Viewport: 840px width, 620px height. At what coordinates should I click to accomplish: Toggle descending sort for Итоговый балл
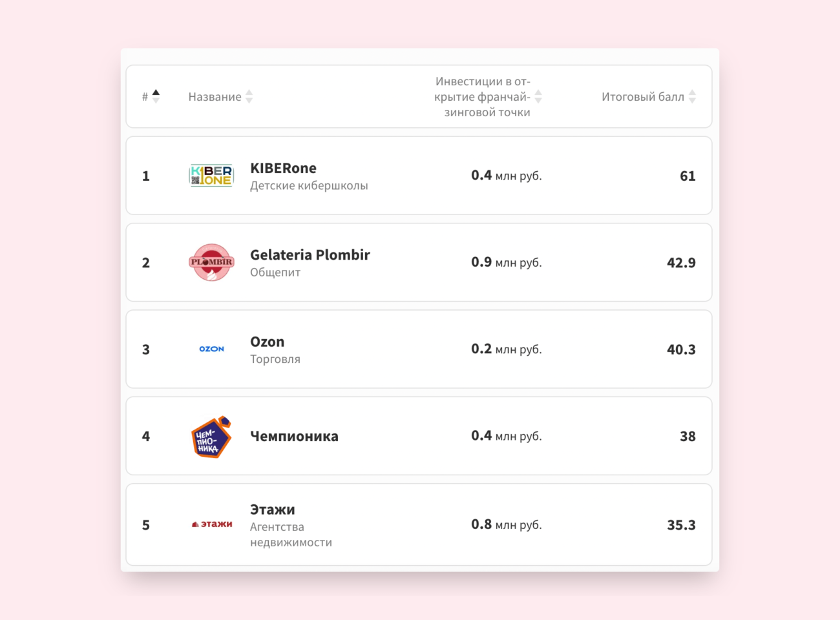tap(692, 99)
